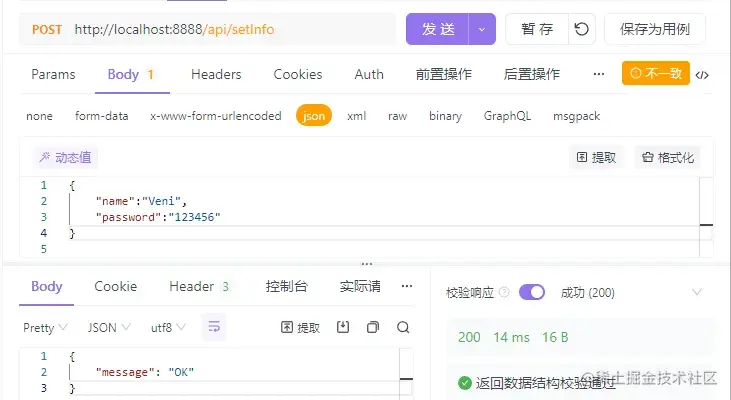Screen dimensions: 731x400
Task: Click the panel splitter ellipsis between request and response
Action: point(366,264)
